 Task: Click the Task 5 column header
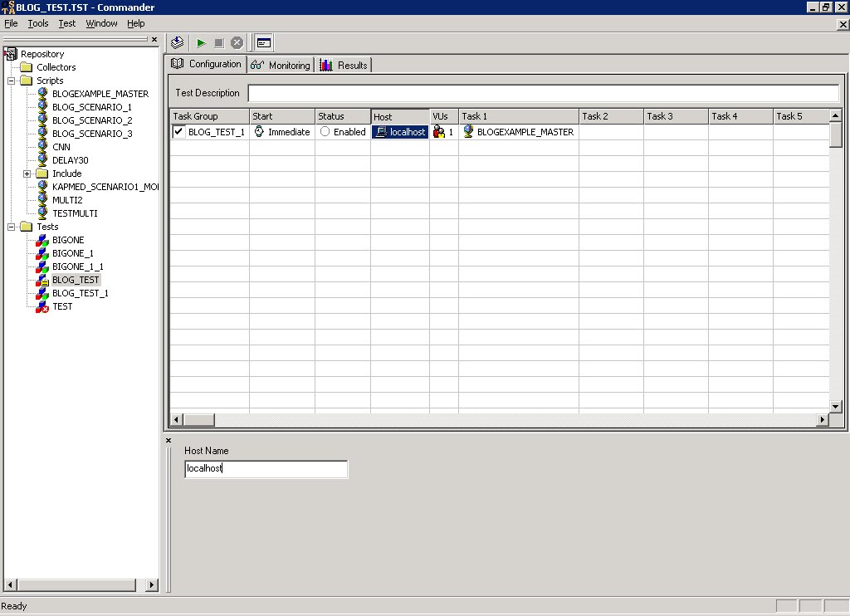[801, 116]
